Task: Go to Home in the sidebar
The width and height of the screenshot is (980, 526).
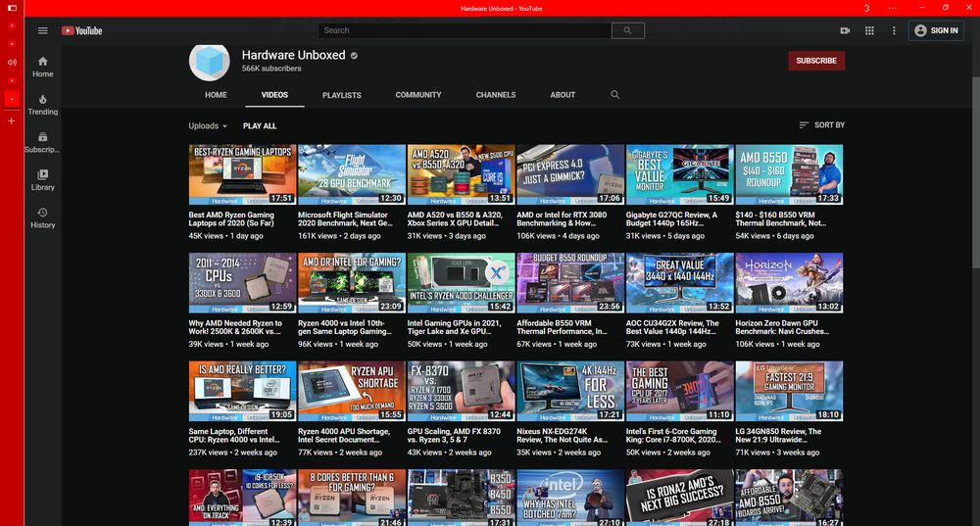Action: [43, 66]
